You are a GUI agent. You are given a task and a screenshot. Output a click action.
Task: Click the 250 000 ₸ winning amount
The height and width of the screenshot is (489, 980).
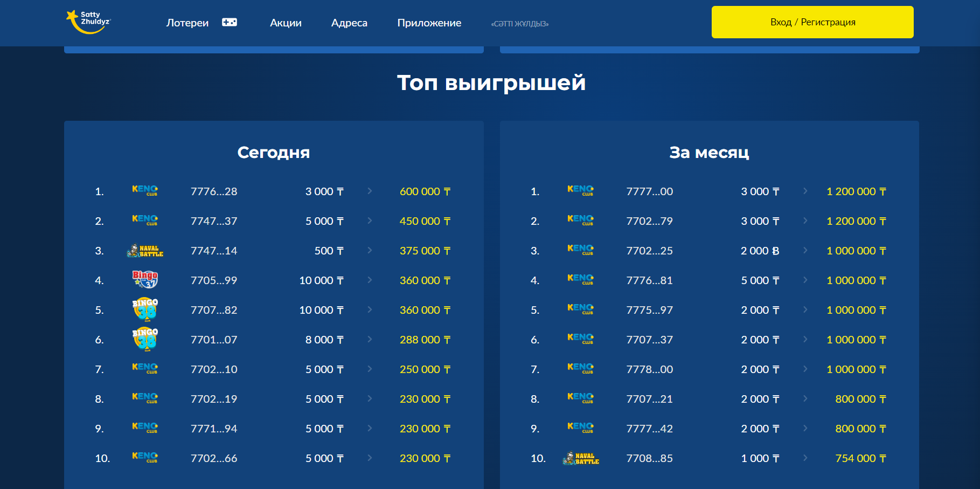425,369
